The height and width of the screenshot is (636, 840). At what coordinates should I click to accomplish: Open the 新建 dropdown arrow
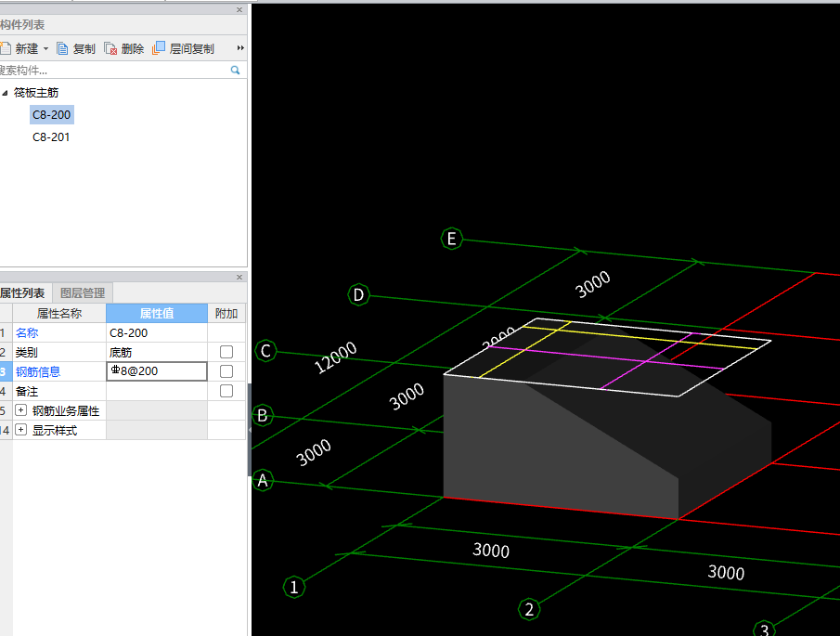pyautogui.click(x=46, y=49)
